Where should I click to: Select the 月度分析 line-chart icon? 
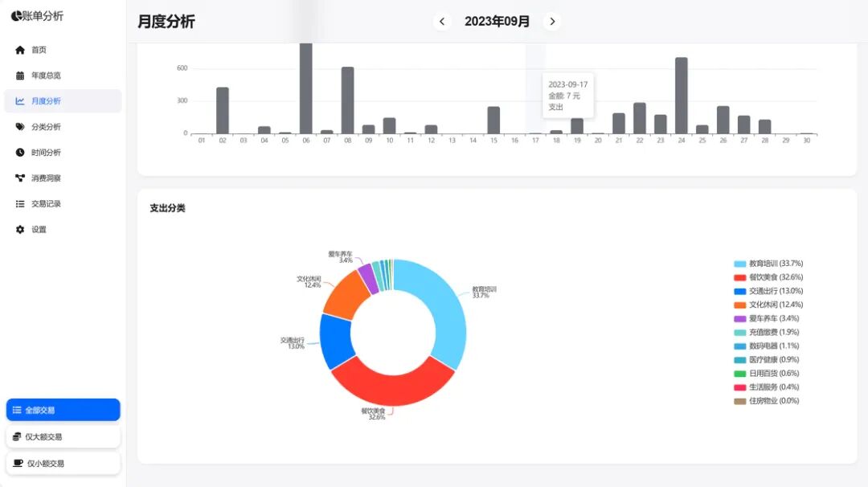tap(20, 100)
